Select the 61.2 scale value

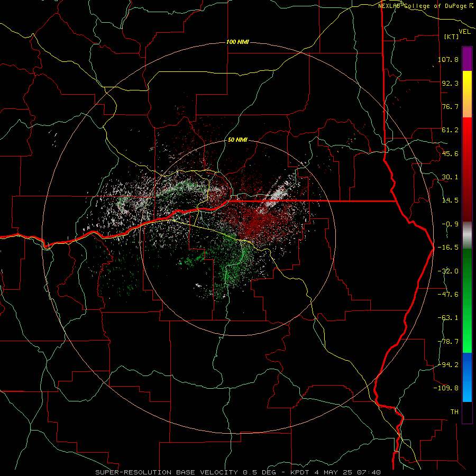(450, 130)
